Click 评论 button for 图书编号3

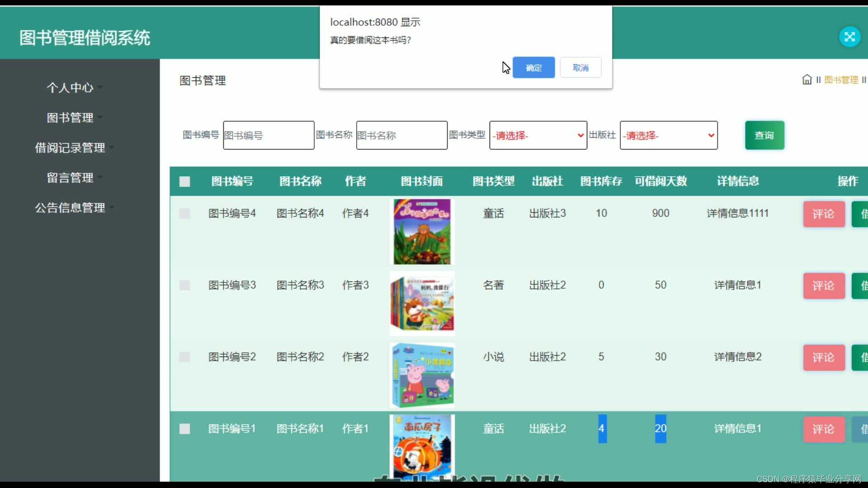pos(823,286)
